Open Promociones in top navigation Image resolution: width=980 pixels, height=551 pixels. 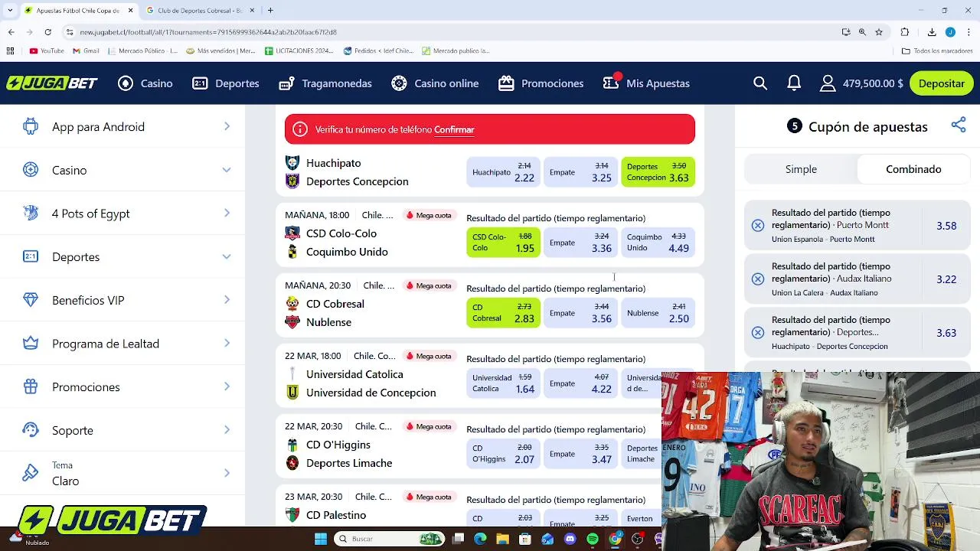coord(541,83)
